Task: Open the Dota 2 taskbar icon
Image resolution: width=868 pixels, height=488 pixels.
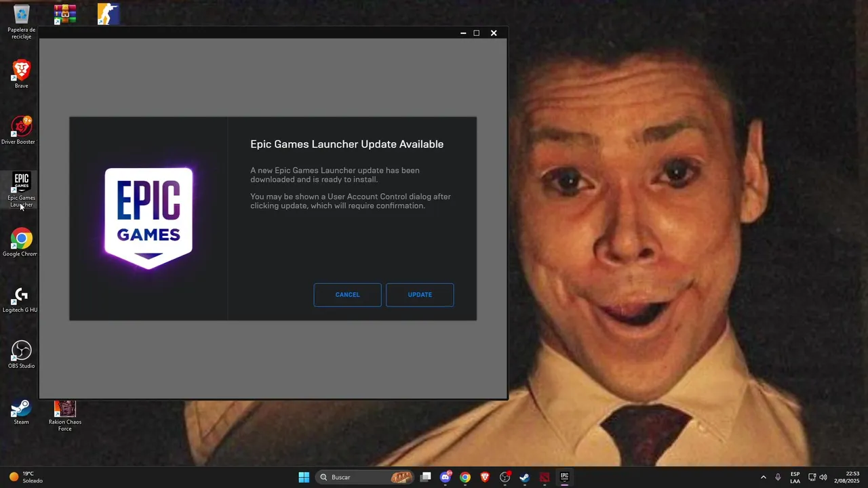Action: click(545, 477)
